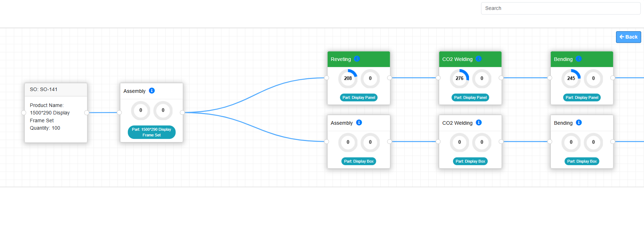Click Part: Display Panel badge under Reveting
The image size is (644, 242).
(358, 97)
